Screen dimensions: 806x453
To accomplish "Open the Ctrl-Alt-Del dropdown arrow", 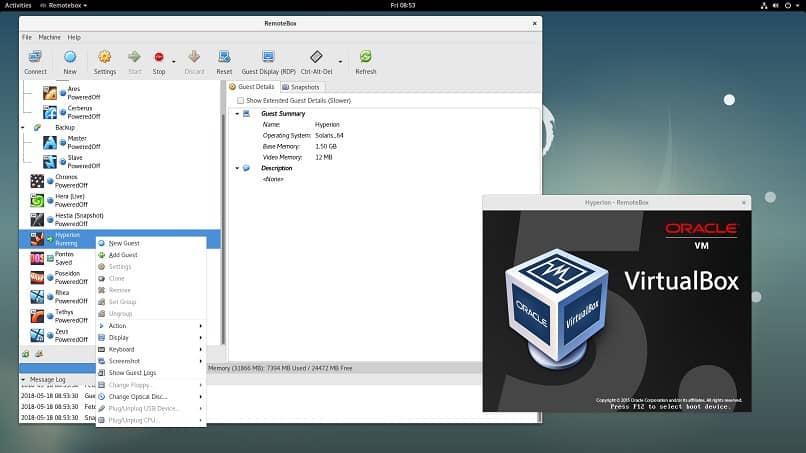I will click(340, 62).
